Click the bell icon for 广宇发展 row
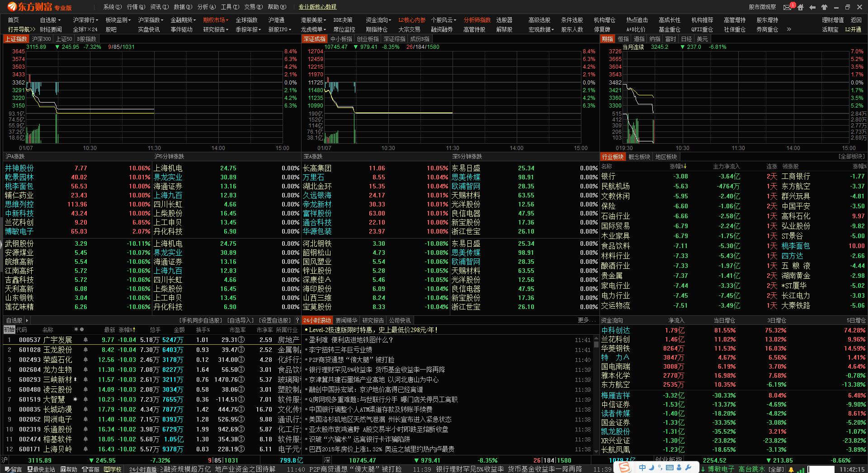Viewport: 868px width, 473px height. tap(85, 340)
